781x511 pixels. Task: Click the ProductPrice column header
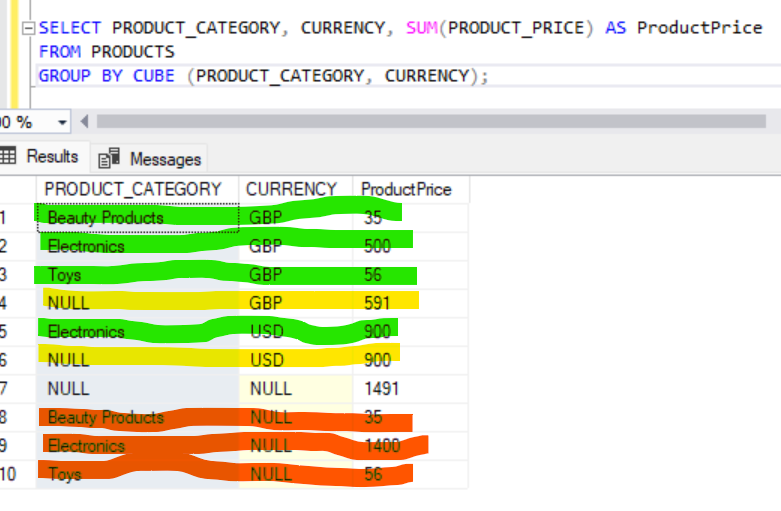coord(406,189)
